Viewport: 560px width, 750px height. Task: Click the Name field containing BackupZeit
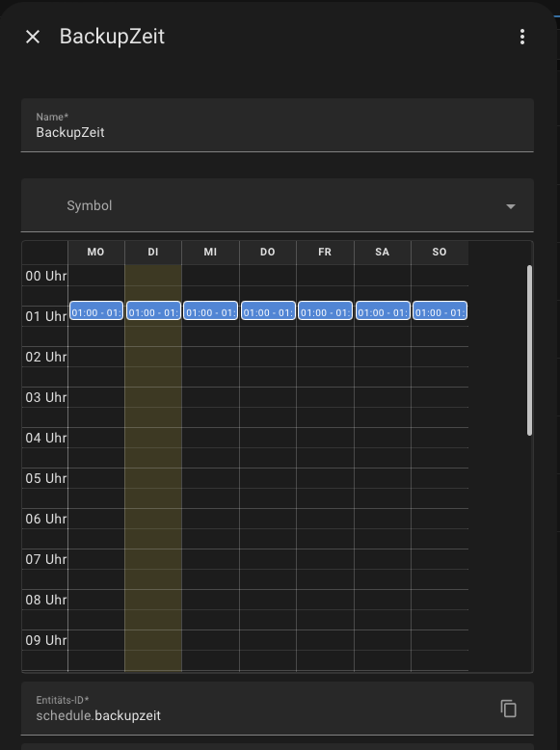[x=278, y=125]
